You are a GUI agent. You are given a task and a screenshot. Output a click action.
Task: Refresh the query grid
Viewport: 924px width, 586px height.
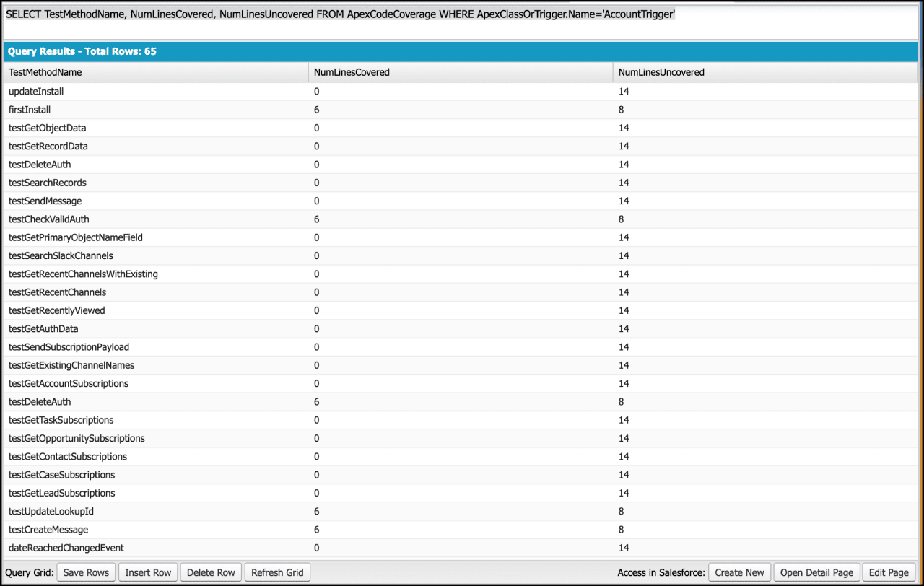pyautogui.click(x=277, y=572)
